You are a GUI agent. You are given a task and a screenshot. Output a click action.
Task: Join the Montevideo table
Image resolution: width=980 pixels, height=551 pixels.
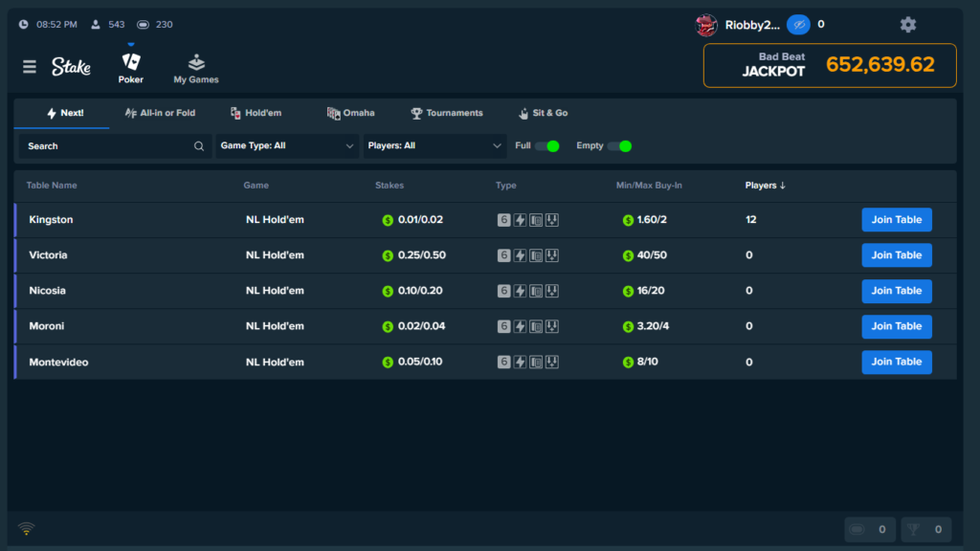[896, 362]
